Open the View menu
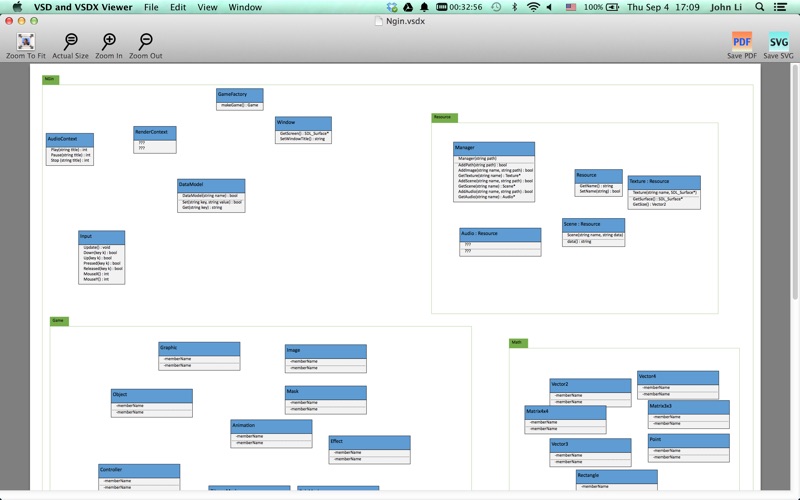 (x=207, y=7)
